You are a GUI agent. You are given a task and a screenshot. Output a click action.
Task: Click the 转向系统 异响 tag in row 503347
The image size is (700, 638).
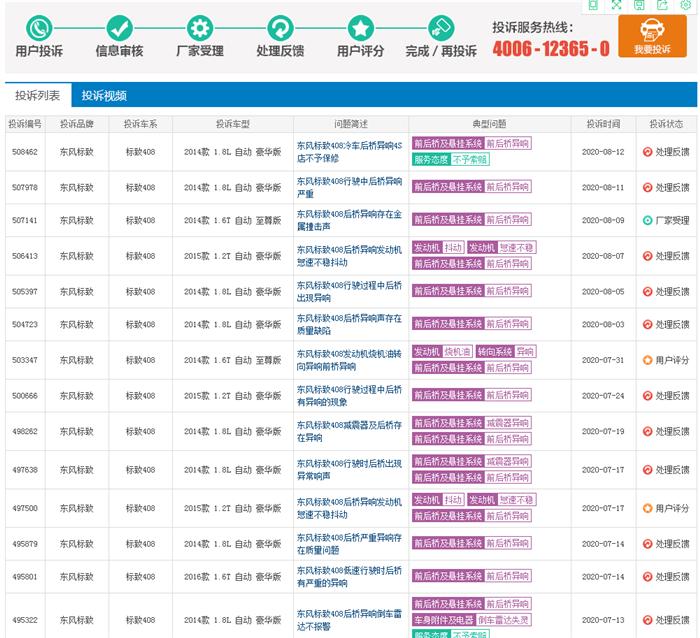click(x=506, y=352)
